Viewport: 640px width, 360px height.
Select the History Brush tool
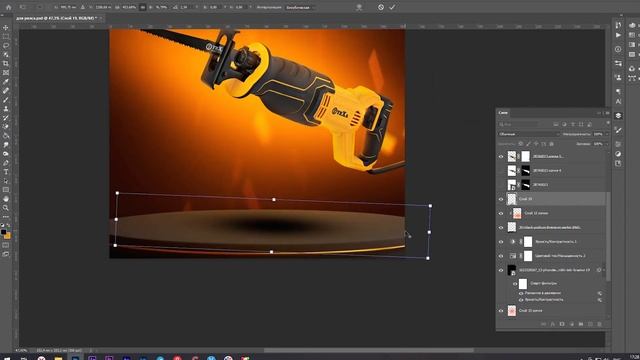[x=6, y=118]
